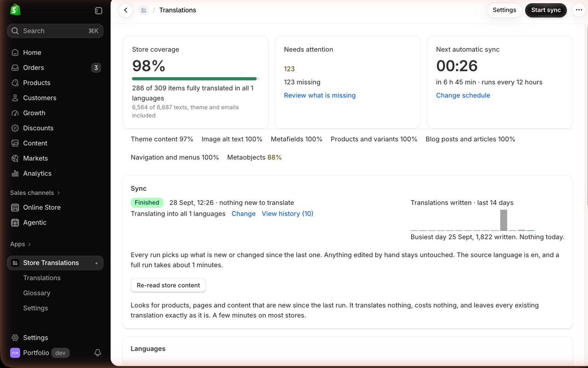The height and width of the screenshot is (368, 588).
Task: Click the Start sync button
Action: click(x=546, y=10)
